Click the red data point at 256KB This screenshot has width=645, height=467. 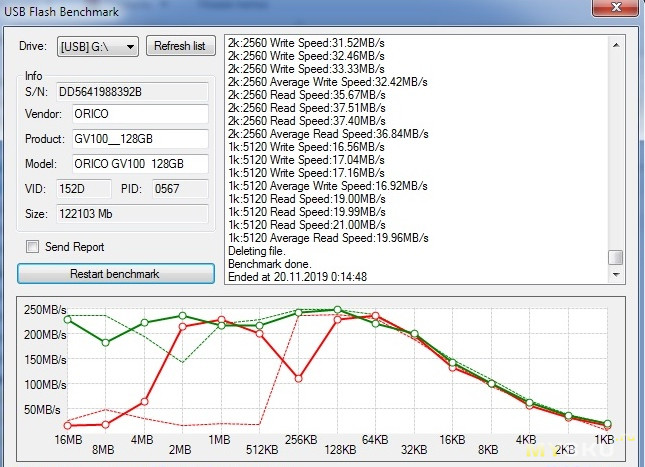click(299, 378)
